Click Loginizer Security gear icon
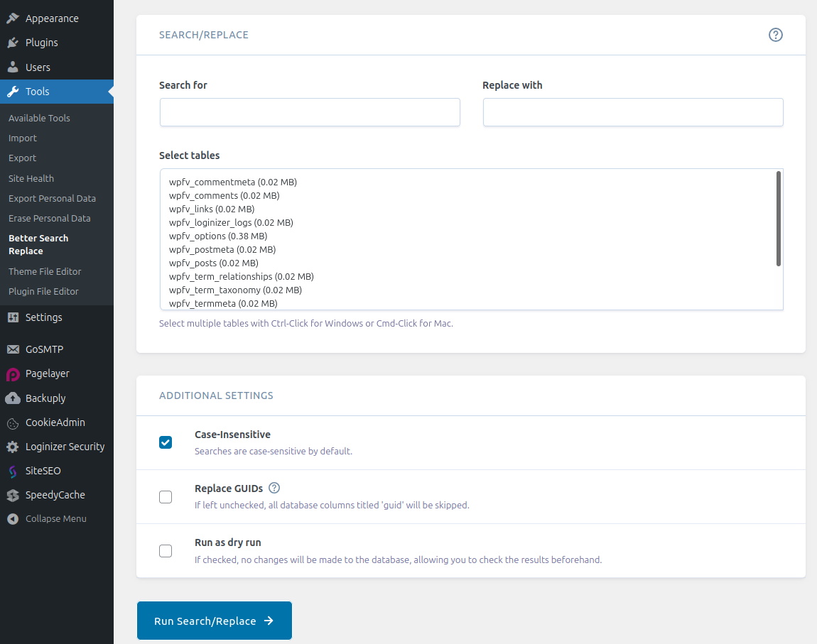 click(13, 447)
